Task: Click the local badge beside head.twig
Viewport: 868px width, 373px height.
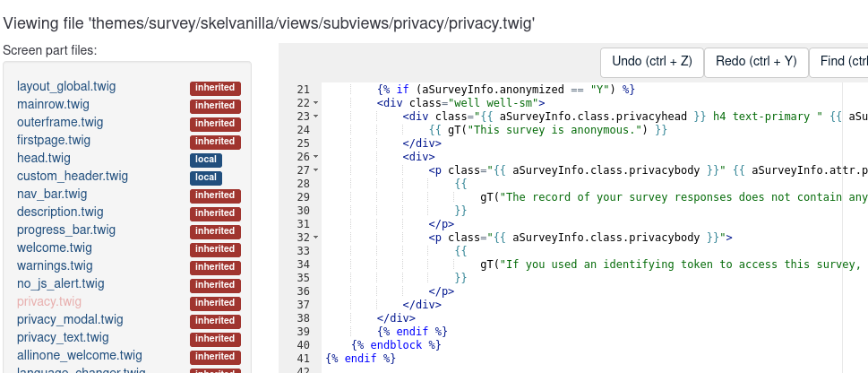Action: coord(205,160)
